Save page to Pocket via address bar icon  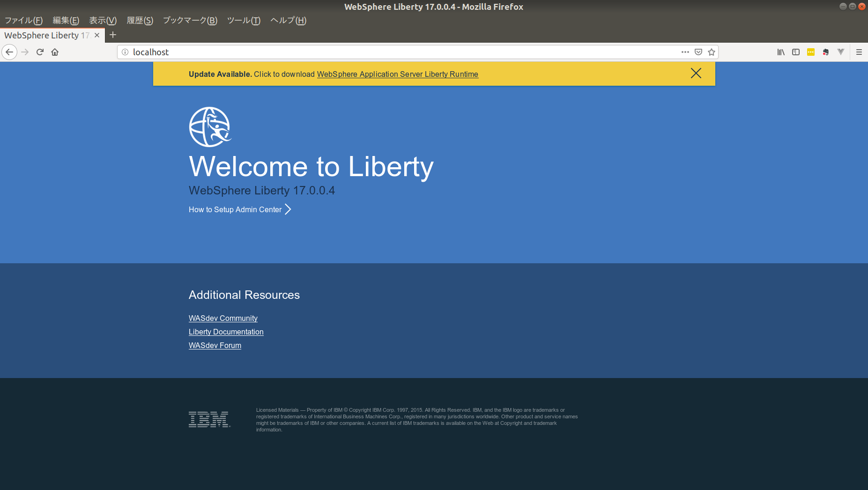(x=698, y=52)
